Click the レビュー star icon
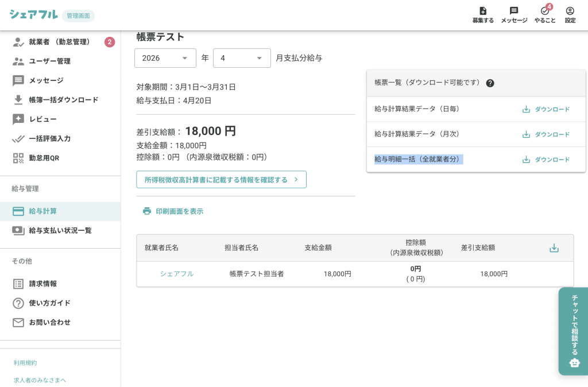The width and height of the screenshot is (588, 387). click(x=18, y=119)
